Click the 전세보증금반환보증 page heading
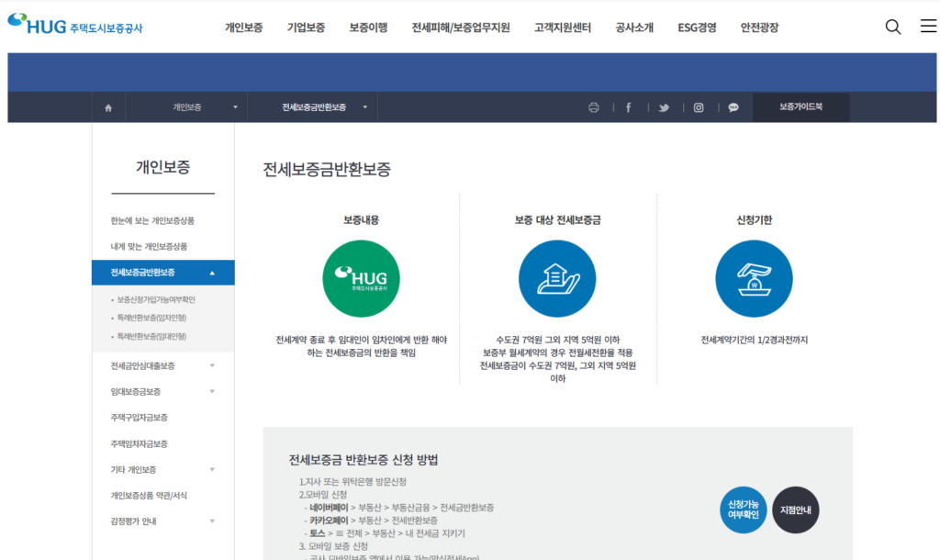 click(327, 169)
